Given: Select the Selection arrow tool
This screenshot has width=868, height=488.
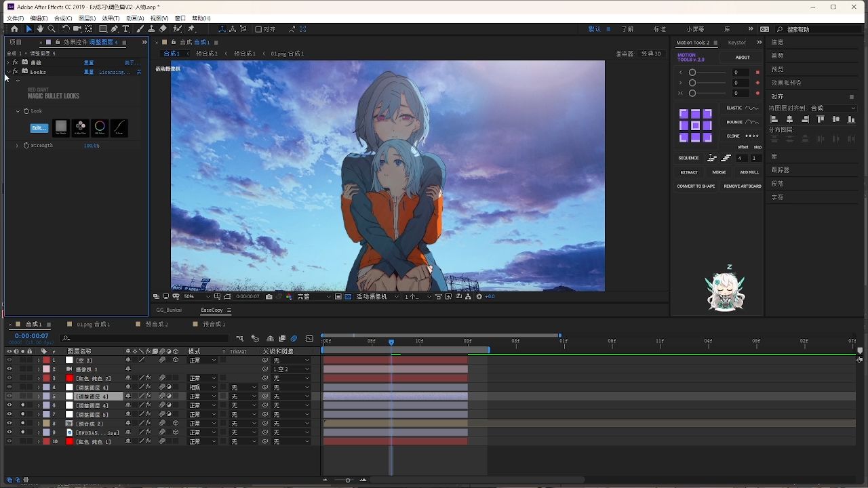Looking at the screenshot, I should [x=28, y=29].
